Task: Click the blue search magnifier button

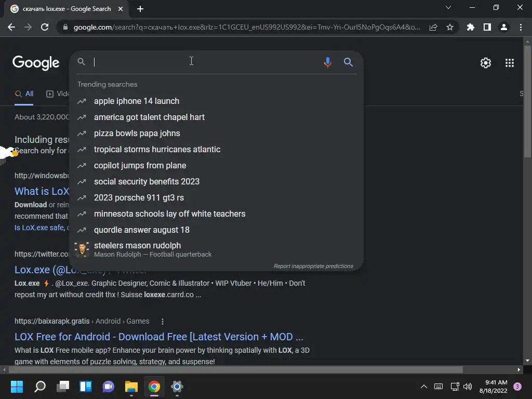Action: (x=348, y=62)
